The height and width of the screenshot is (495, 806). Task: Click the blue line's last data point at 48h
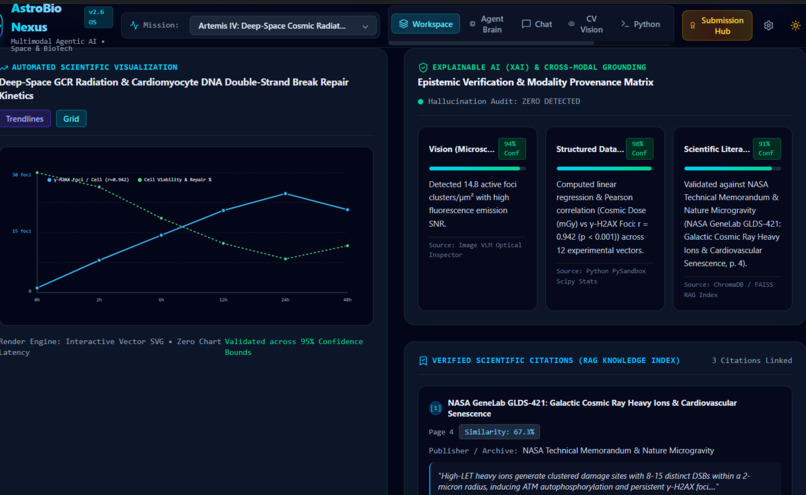tap(348, 210)
